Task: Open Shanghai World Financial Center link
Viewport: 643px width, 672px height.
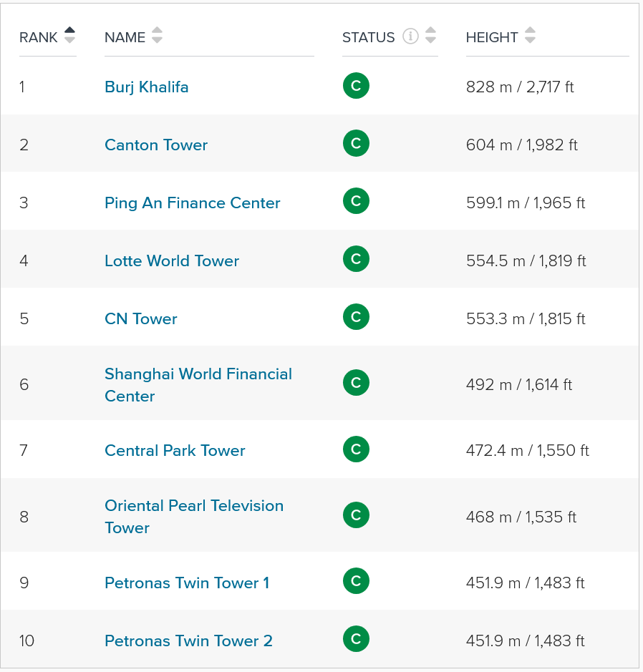Action: point(198,385)
